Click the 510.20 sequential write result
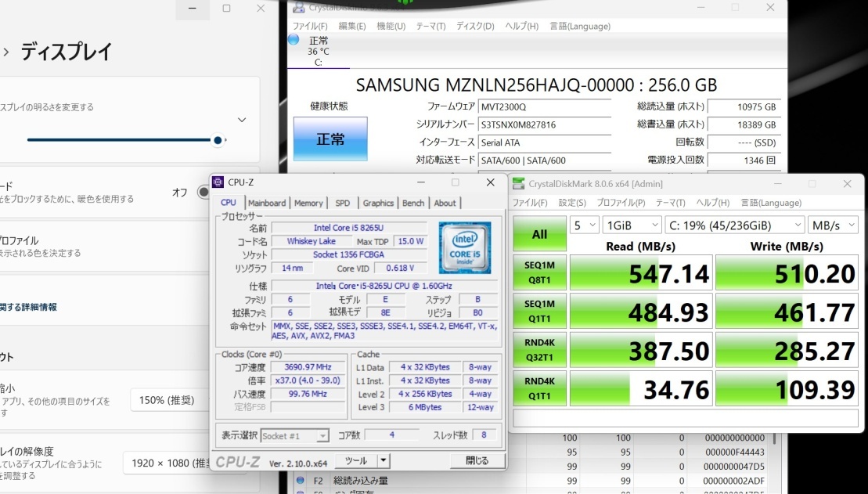 point(787,272)
